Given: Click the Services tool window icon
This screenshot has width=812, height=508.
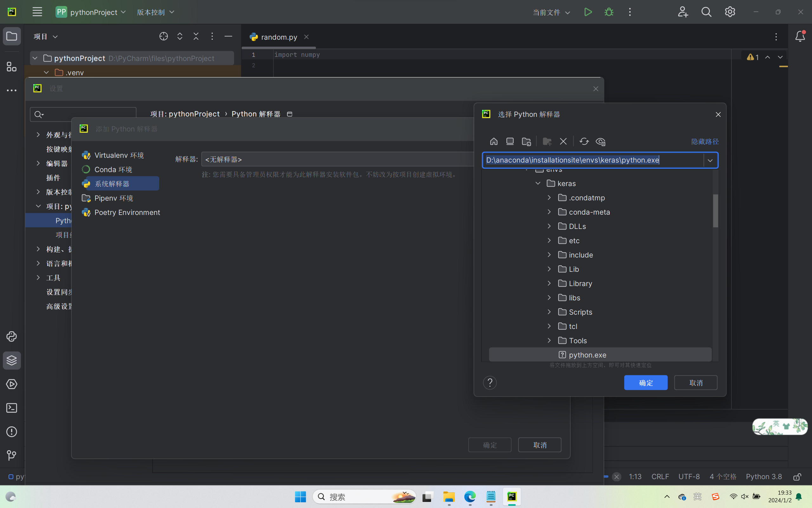Looking at the screenshot, I should click(12, 384).
